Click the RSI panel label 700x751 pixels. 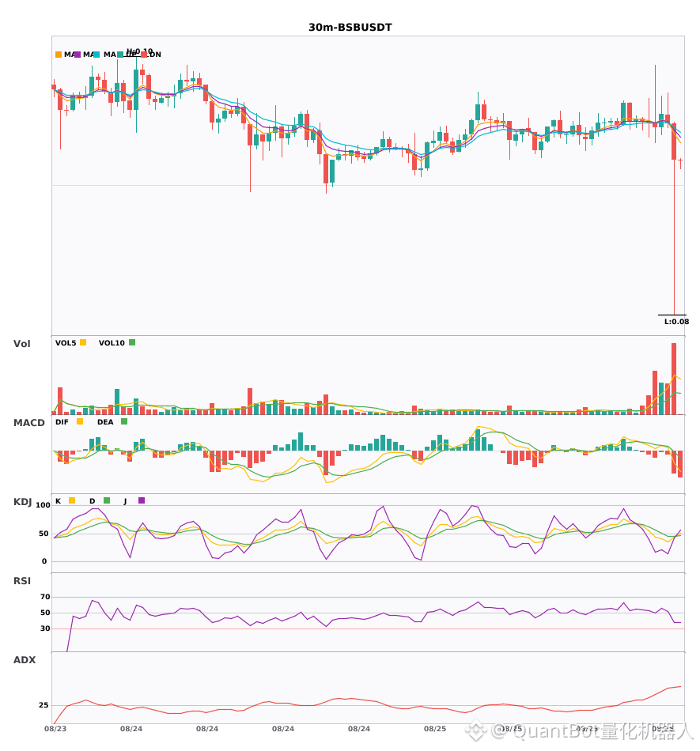pyautogui.click(x=22, y=581)
